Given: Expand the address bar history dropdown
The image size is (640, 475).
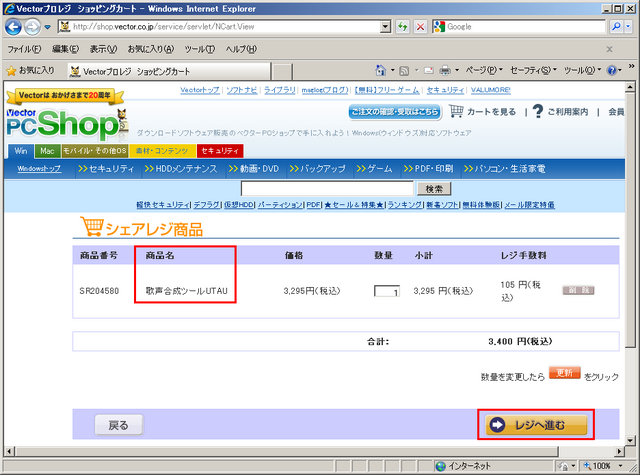Looking at the screenshot, I should tap(385, 27).
